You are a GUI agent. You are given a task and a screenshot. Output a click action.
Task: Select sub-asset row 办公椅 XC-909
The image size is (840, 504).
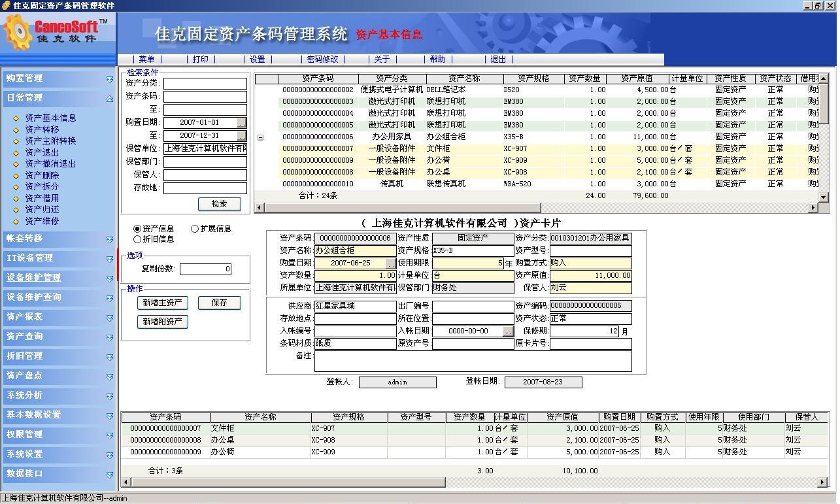[x=475, y=452]
